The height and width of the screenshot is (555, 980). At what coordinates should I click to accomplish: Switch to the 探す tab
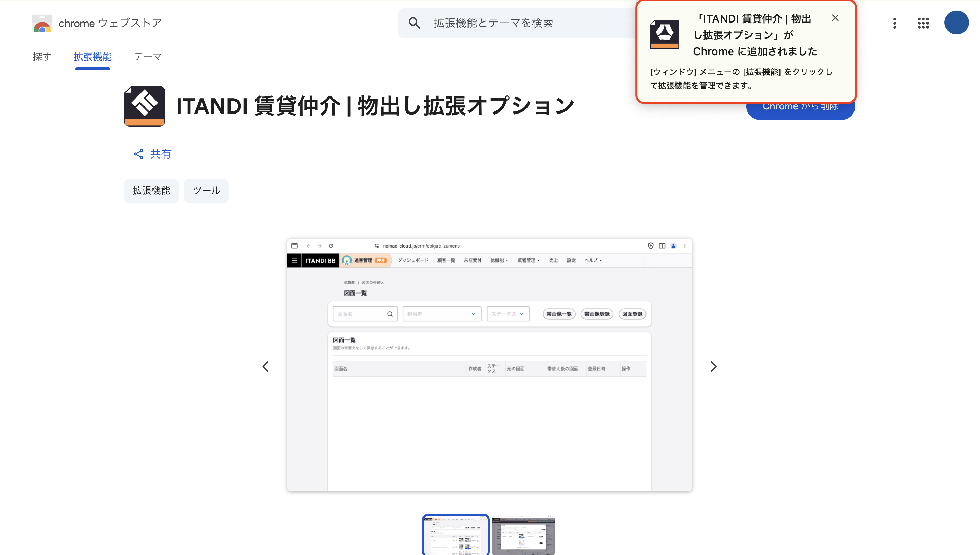click(42, 57)
